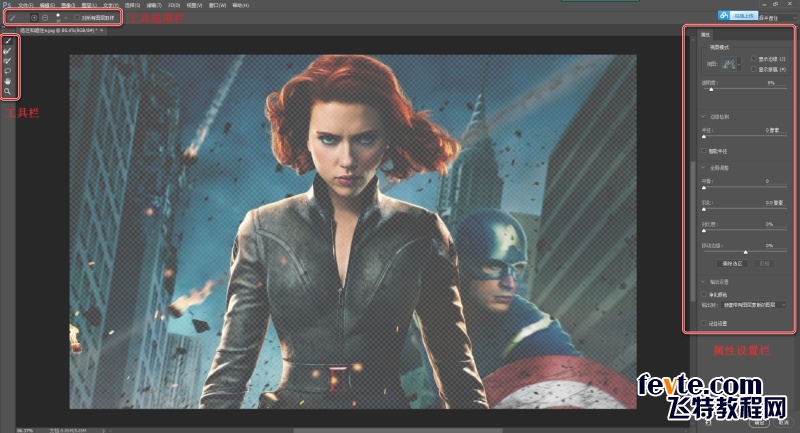Switch to the 属性 Properties tab

tap(705, 35)
